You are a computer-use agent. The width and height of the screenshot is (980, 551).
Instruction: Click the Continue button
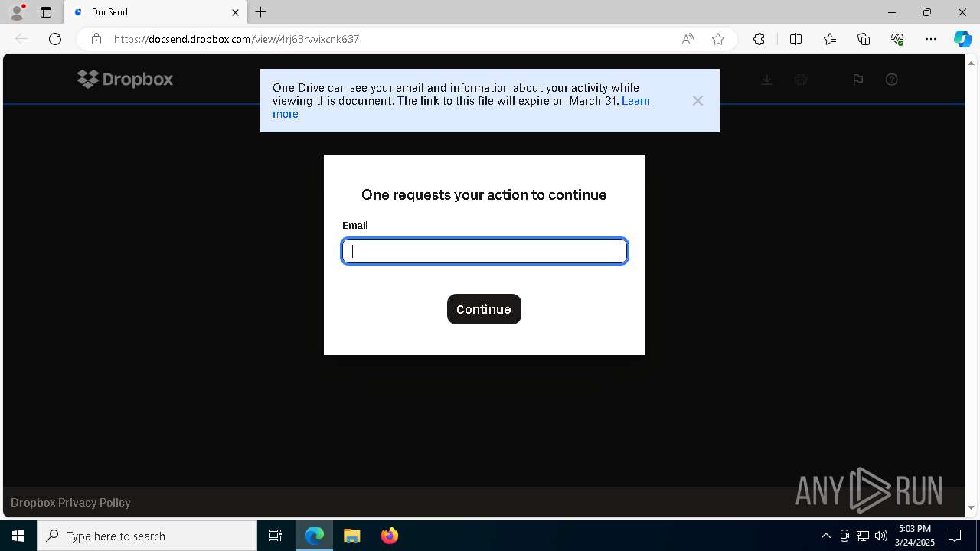point(484,309)
